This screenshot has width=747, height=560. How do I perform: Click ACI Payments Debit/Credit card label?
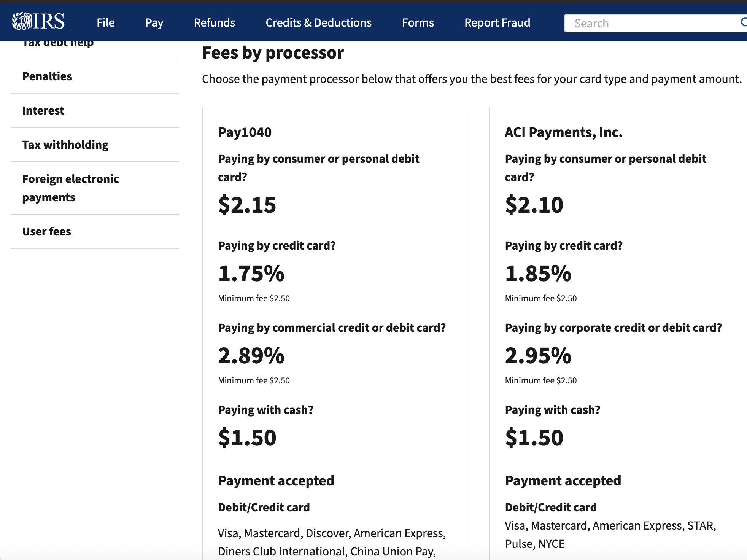point(551,507)
